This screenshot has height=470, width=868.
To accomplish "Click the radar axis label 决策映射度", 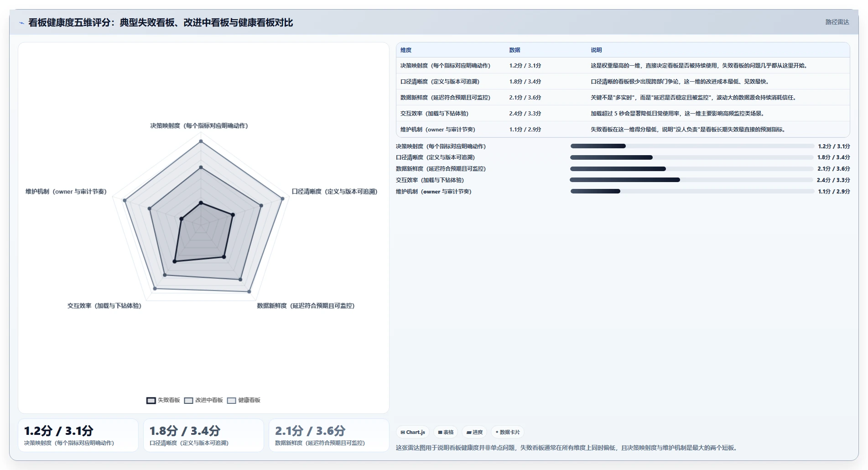I will coord(199,125).
